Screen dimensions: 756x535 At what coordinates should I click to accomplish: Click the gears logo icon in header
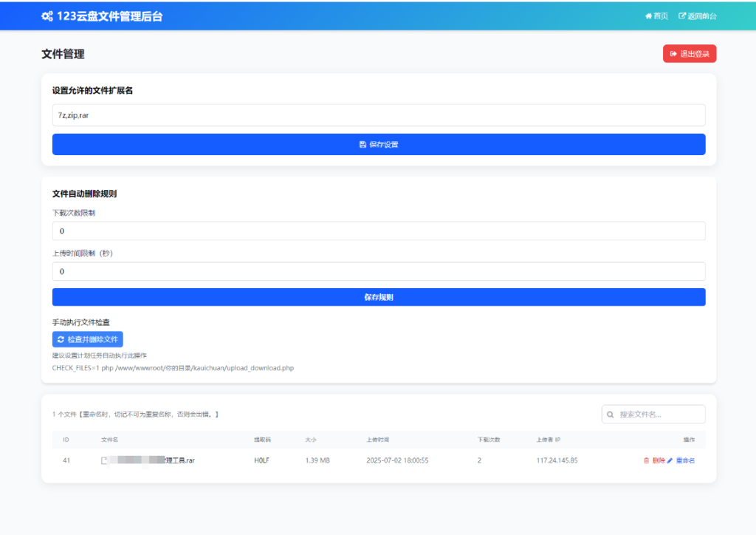click(x=47, y=16)
